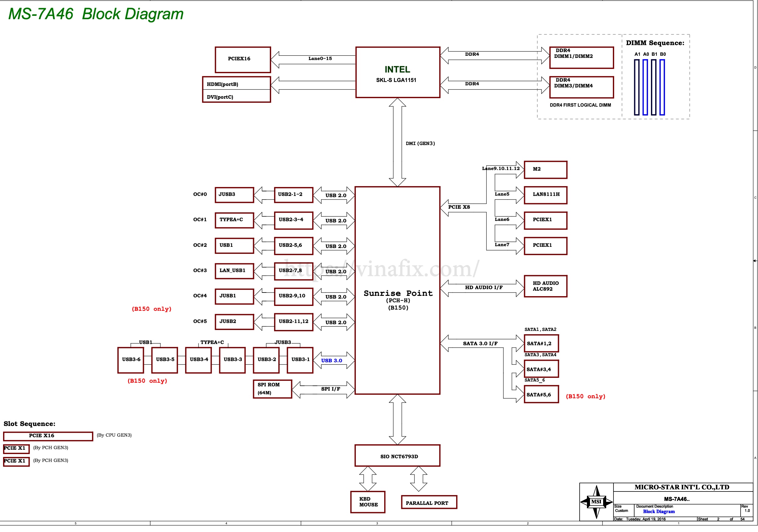Click the PCIE X8 label
The width and height of the screenshot is (758, 532).
pos(459,207)
